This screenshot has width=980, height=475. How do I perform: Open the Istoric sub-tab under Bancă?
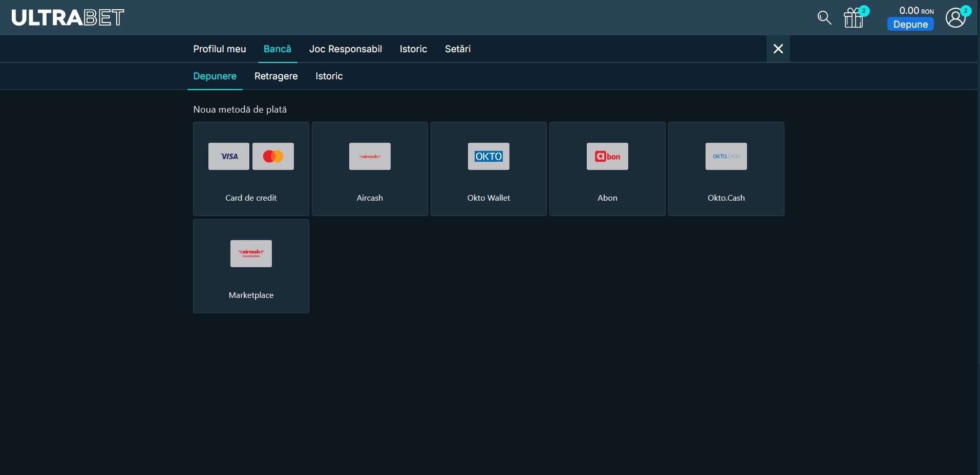click(329, 76)
